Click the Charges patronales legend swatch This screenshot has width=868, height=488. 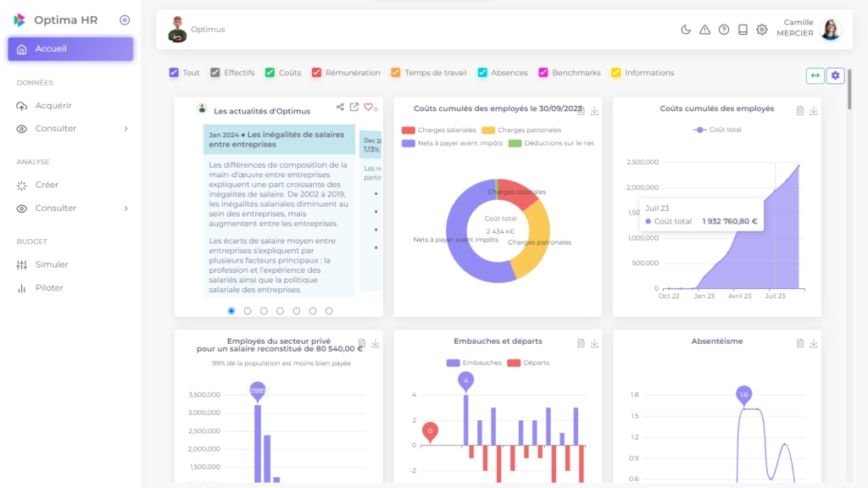pyautogui.click(x=488, y=130)
